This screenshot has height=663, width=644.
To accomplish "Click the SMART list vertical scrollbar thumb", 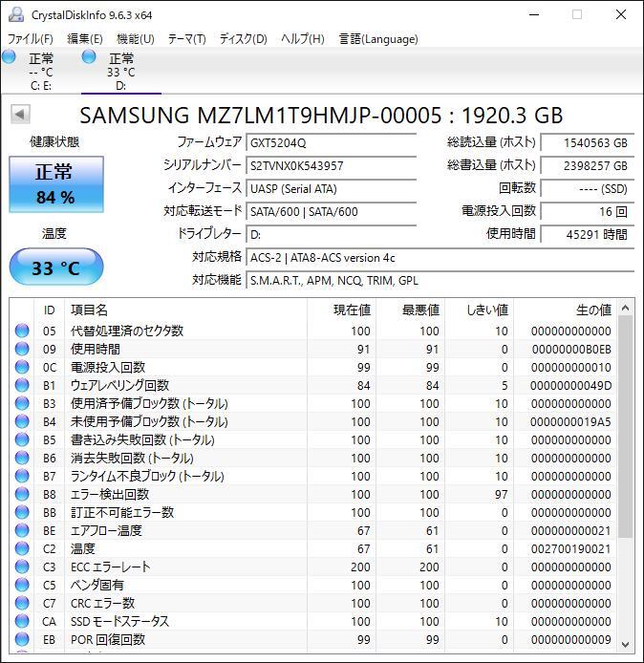I will click(626, 427).
